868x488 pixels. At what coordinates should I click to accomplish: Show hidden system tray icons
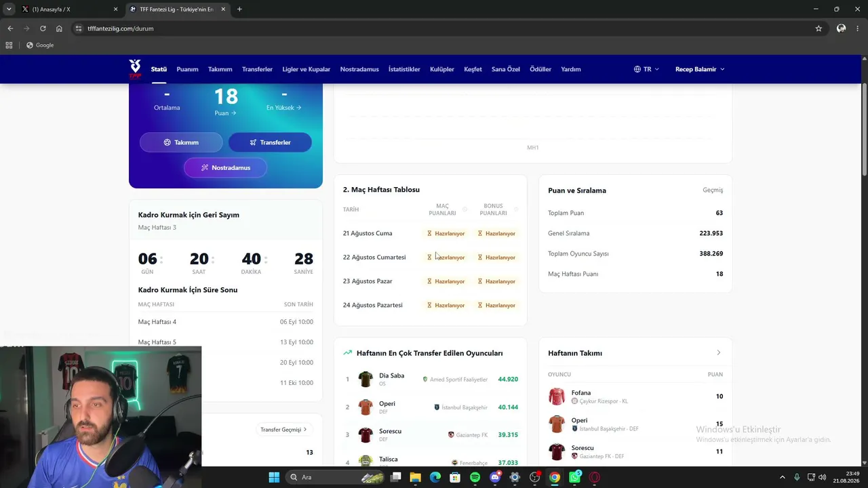tap(782, 477)
